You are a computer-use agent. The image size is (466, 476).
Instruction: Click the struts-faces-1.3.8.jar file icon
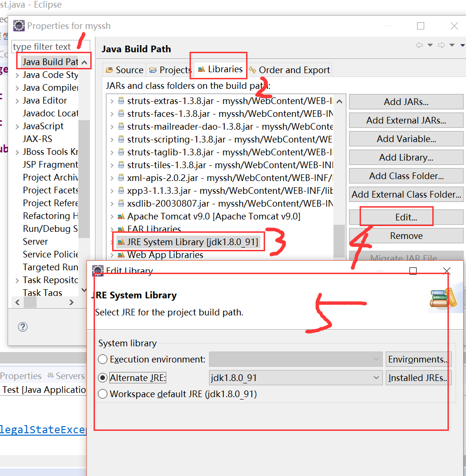[121, 114]
